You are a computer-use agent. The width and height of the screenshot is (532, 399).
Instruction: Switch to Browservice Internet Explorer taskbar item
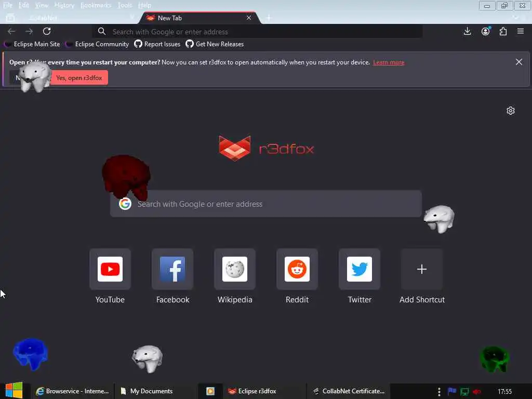coord(73,391)
